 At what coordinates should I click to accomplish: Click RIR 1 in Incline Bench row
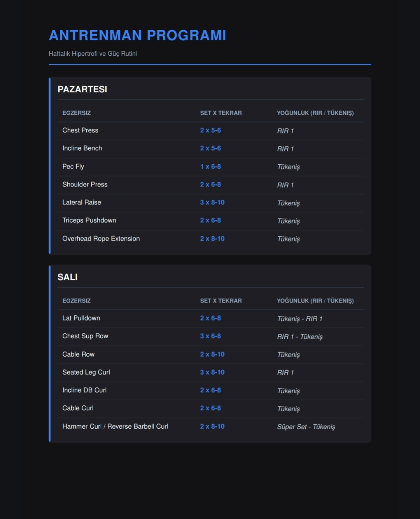coord(285,149)
